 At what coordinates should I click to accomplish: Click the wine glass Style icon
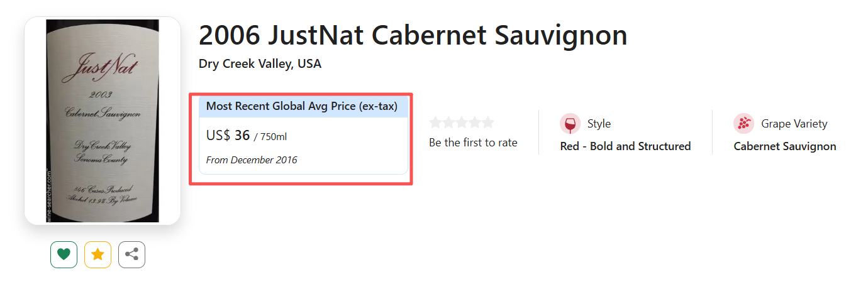click(x=570, y=124)
